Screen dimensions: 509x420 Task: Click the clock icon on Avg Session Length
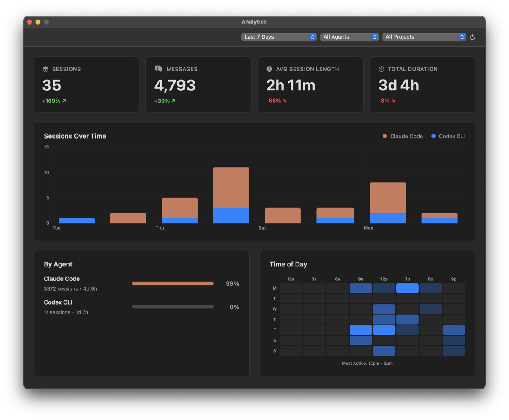pos(270,68)
